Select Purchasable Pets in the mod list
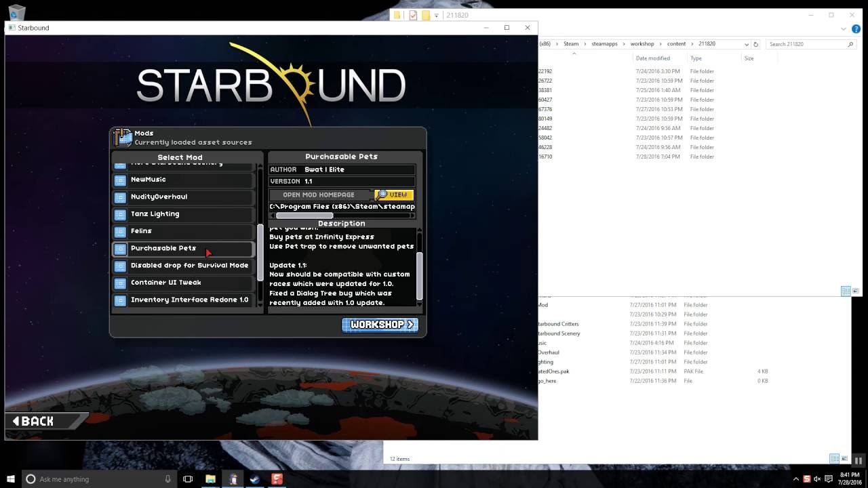Image resolution: width=868 pixels, height=488 pixels. (183, 249)
